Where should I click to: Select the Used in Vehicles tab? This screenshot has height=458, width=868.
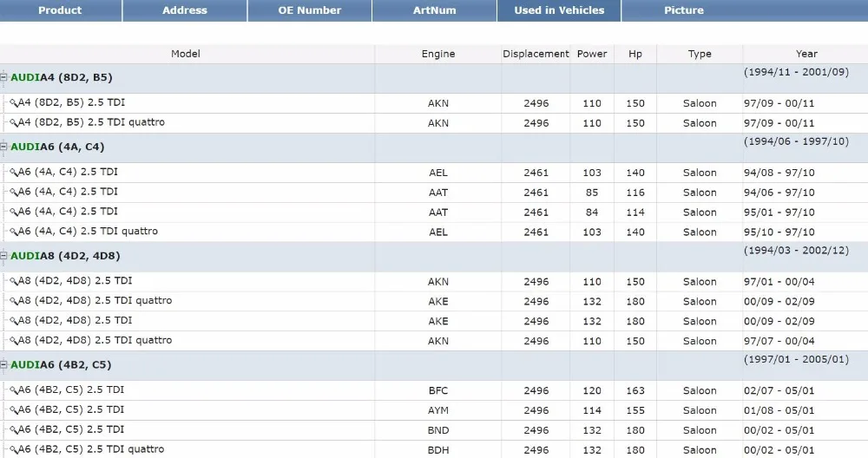(559, 10)
